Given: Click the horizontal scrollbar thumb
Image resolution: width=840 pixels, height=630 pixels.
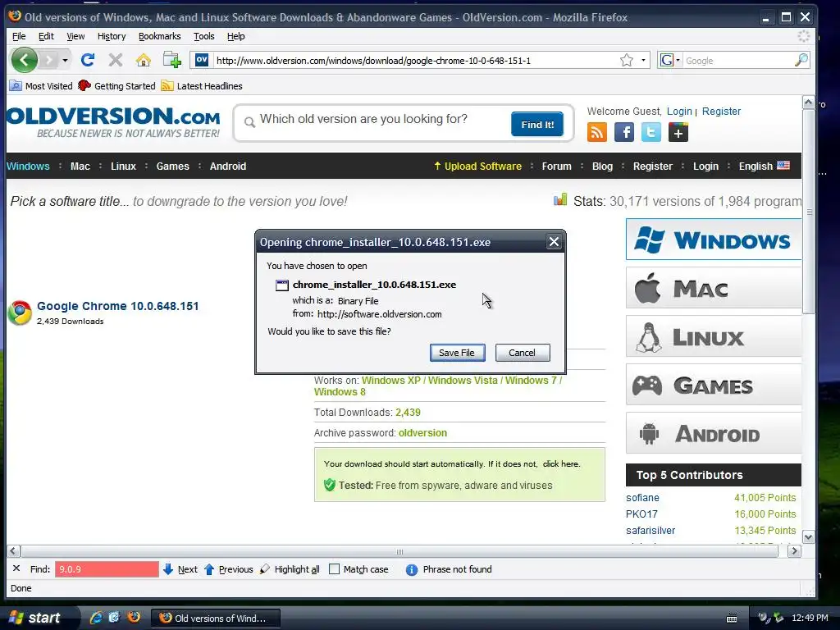Looking at the screenshot, I should (x=399, y=551).
